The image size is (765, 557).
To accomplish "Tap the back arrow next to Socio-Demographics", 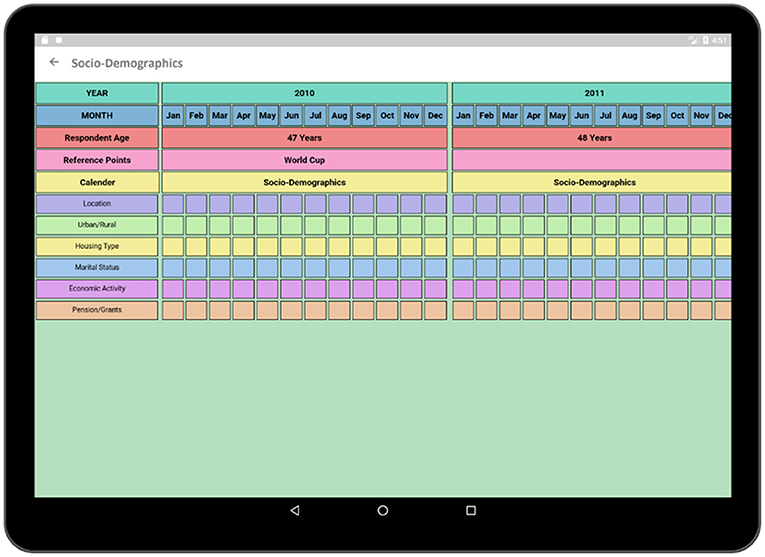I will pos(54,62).
